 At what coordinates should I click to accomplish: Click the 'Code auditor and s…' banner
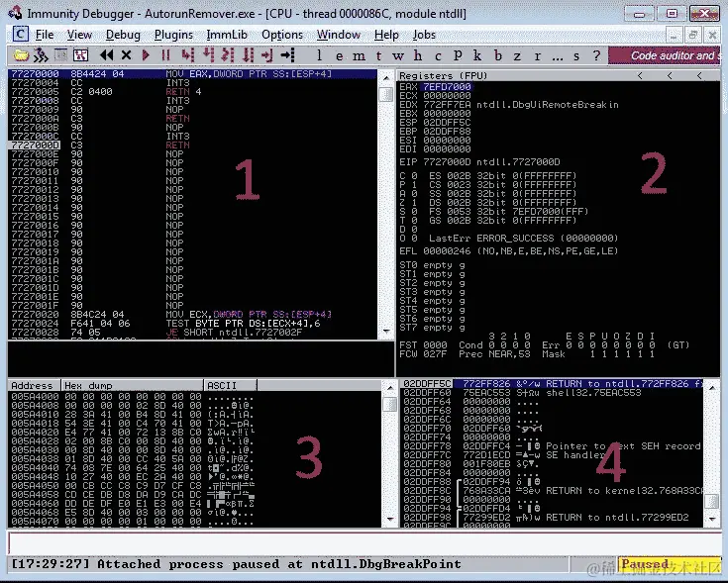tap(665, 55)
